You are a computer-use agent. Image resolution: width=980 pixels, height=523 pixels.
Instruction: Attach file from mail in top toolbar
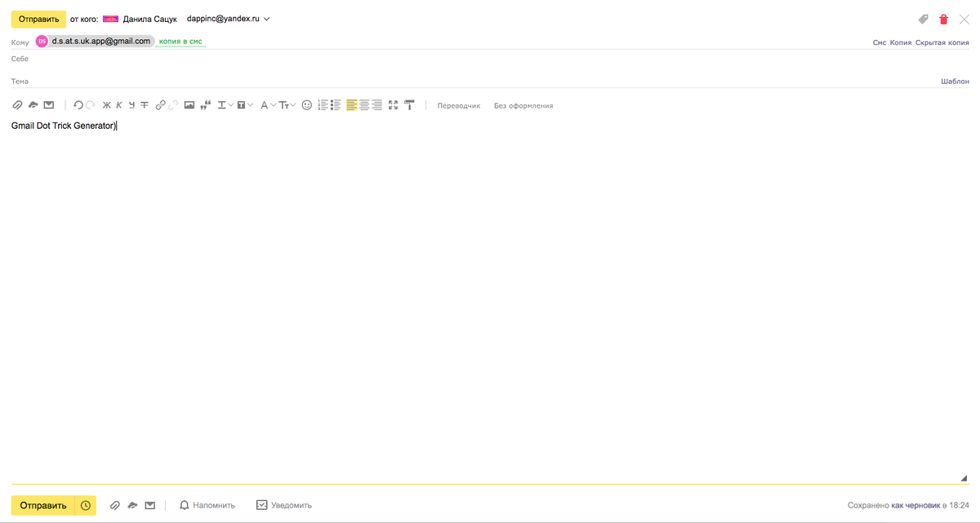coord(49,105)
